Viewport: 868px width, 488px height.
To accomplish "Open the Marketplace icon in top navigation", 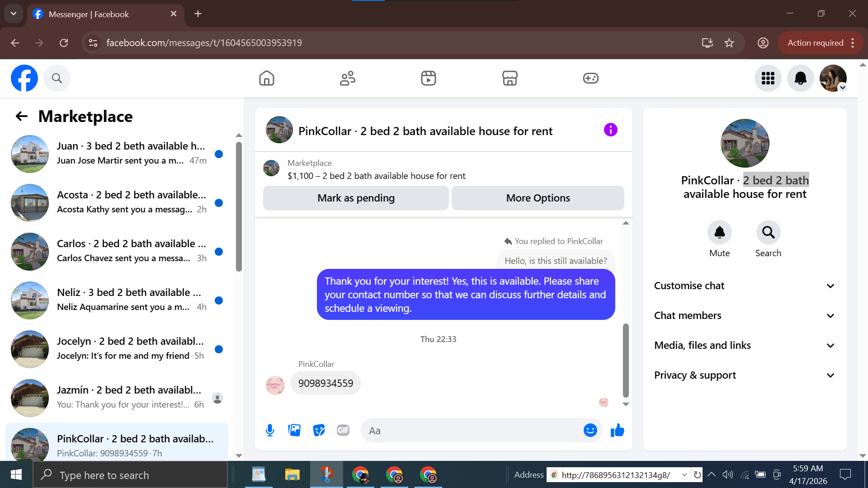I will [509, 78].
